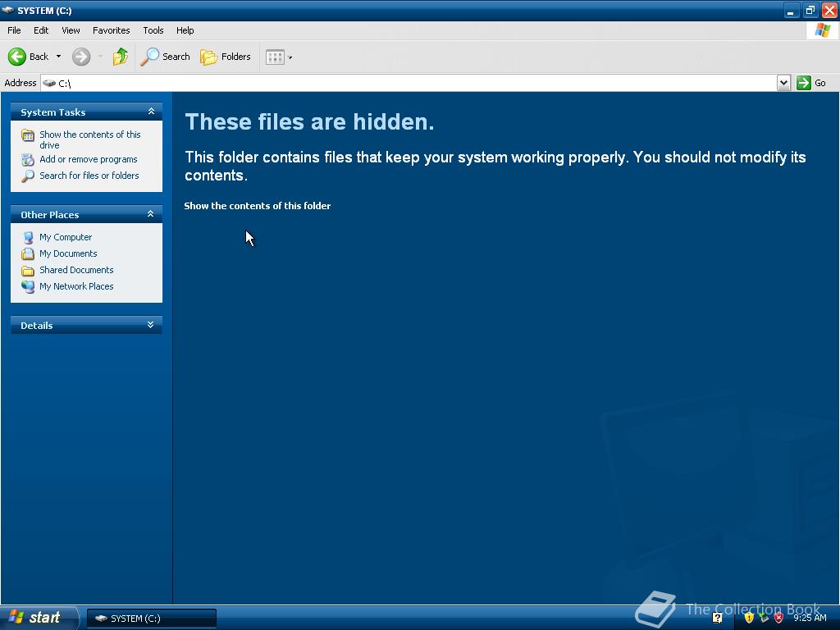
Task: Click the Start button
Action: (39, 618)
